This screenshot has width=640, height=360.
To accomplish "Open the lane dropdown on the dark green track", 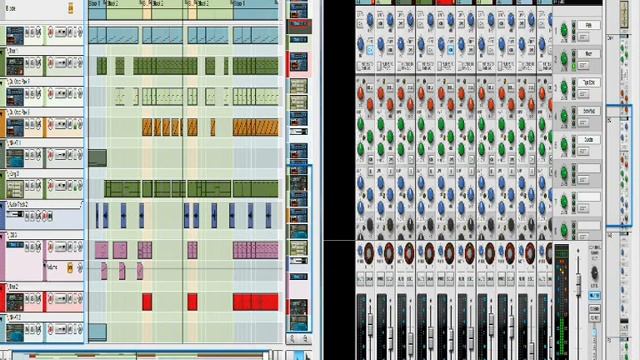I will [61, 63].
